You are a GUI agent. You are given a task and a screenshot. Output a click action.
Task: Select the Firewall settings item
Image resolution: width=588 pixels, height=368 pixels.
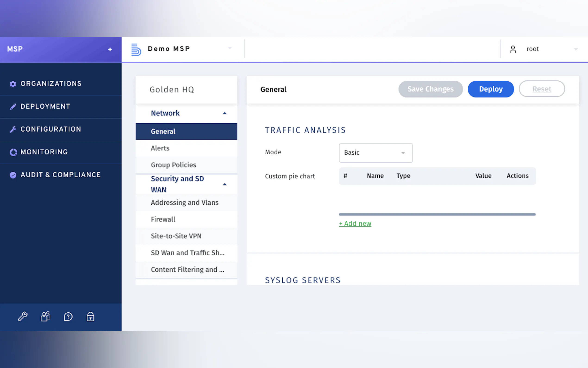(163, 219)
